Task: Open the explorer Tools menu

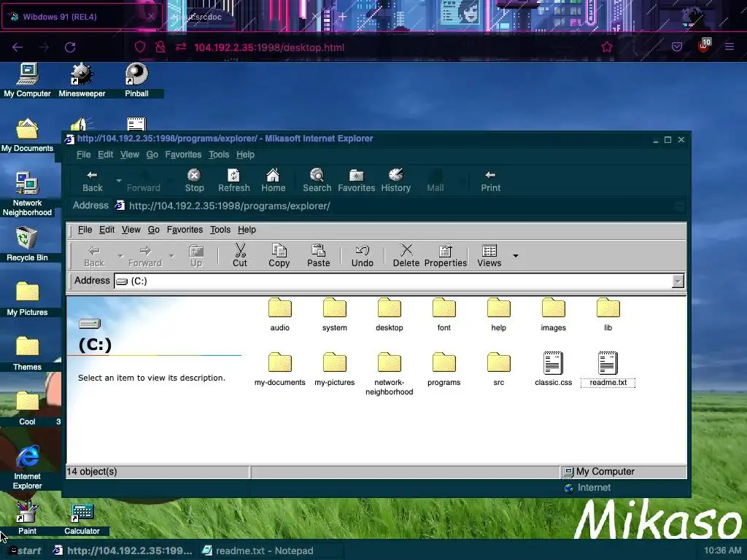Action: (220, 230)
